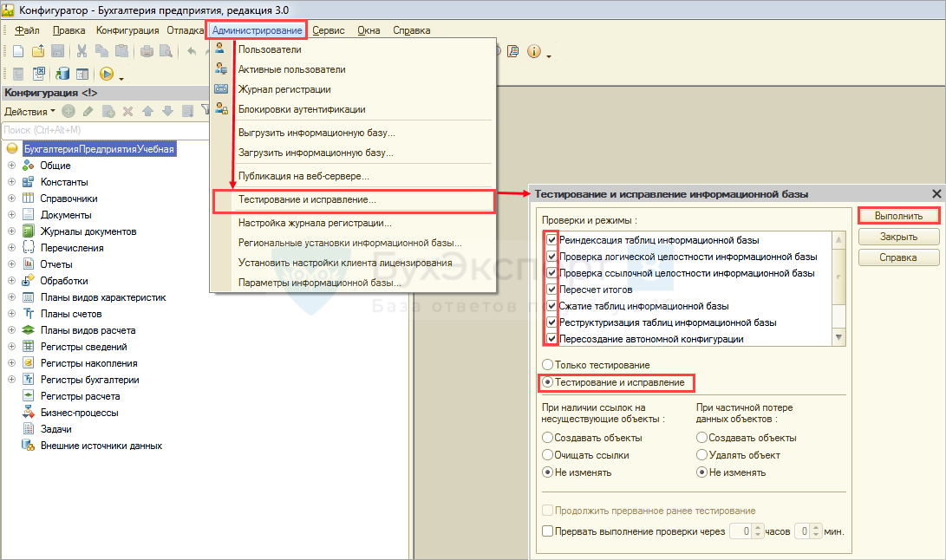Toggle 'Проверка ссылочной целостности' checkbox
The image size is (946, 560).
pyautogui.click(x=551, y=273)
